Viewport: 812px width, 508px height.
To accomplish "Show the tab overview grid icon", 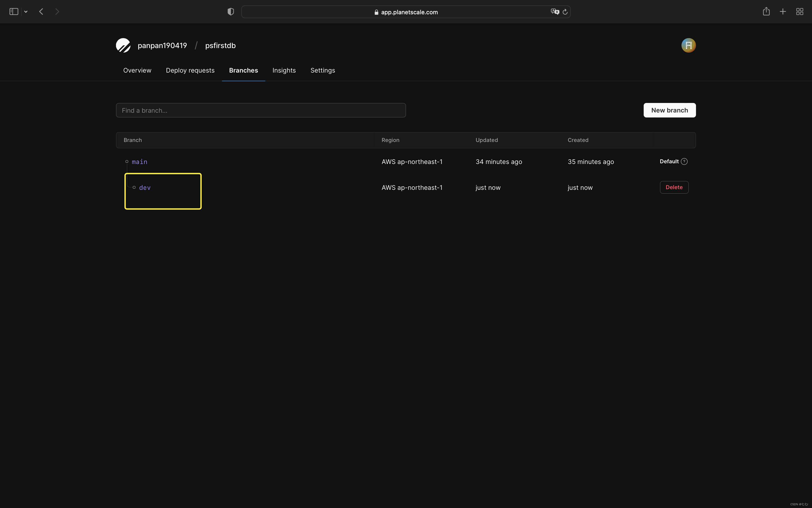I will click(x=800, y=12).
